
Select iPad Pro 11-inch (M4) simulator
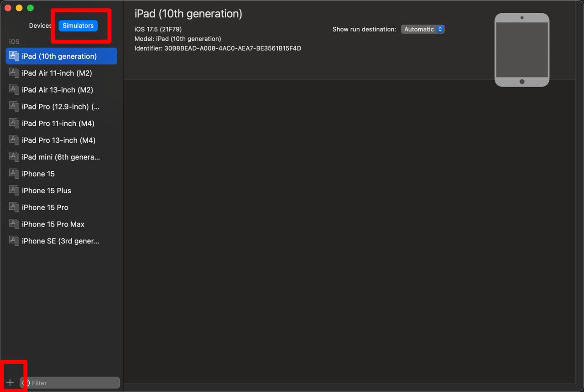(x=61, y=124)
